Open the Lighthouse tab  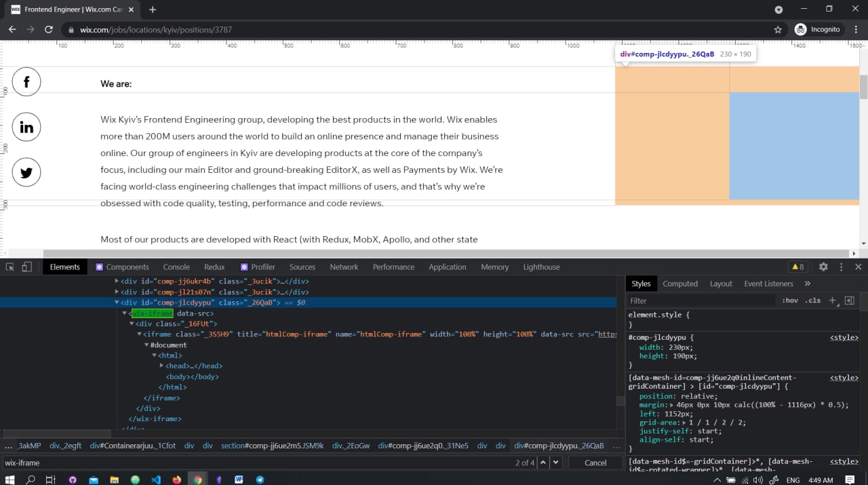541,267
